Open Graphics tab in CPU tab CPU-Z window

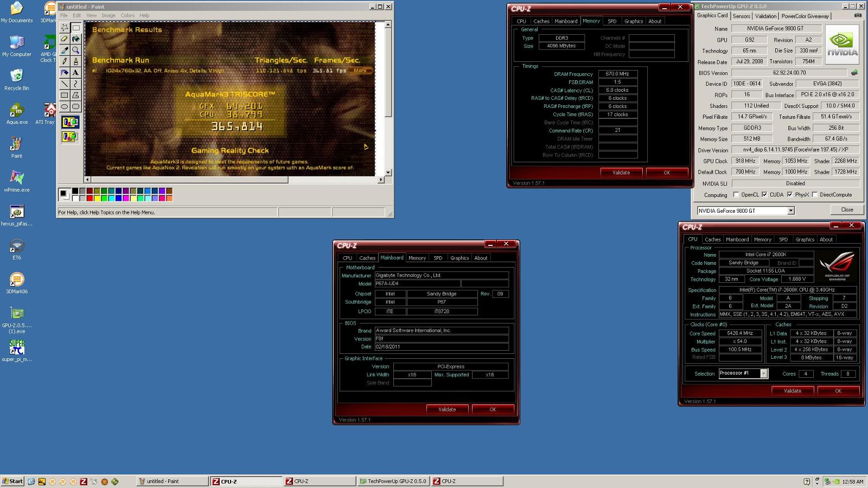[805, 239]
